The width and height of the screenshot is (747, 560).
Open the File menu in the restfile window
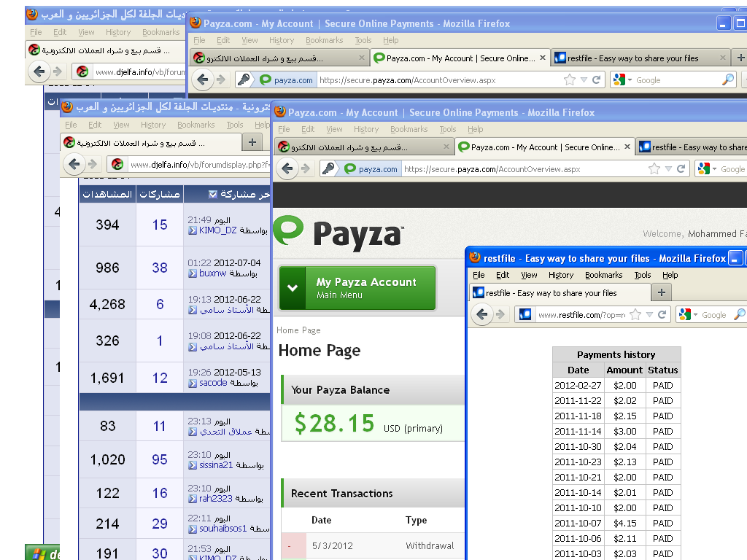(479, 275)
